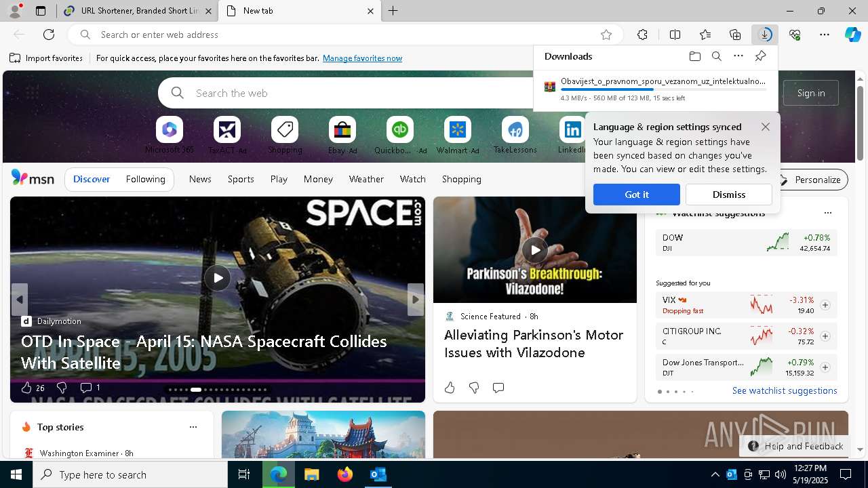Viewport: 868px width, 488px height.
Task: Click Manage favorites now link
Action: tap(362, 58)
